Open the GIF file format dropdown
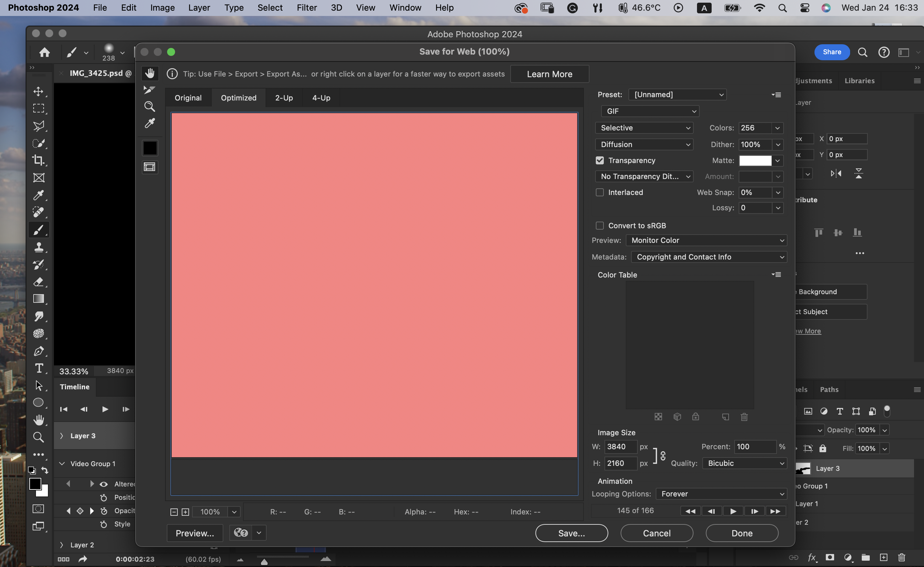 coord(650,111)
